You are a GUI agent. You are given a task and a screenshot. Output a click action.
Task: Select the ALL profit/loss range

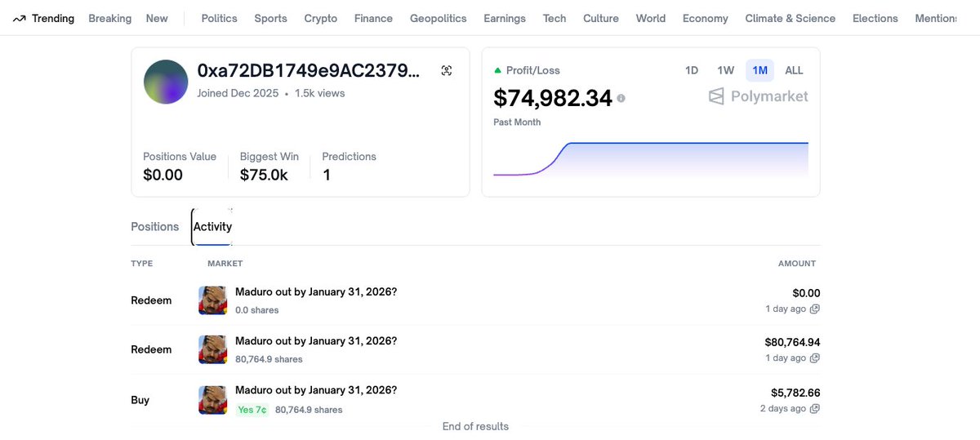(x=794, y=70)
